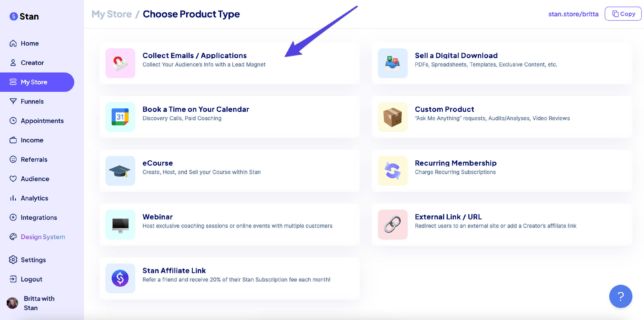This screenshot has height=320, width=644.
Task: Click the Settings gear icon
Action: [13, 260]
